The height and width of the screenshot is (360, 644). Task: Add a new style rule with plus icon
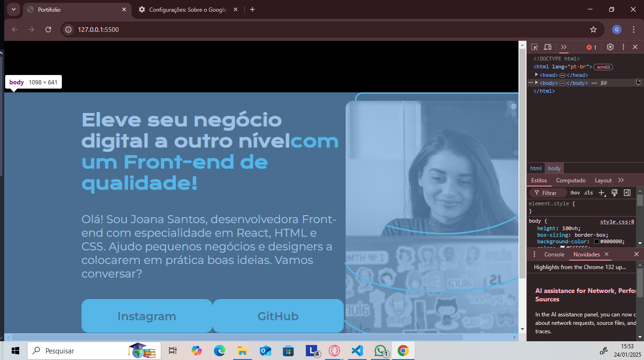point(602,193)
